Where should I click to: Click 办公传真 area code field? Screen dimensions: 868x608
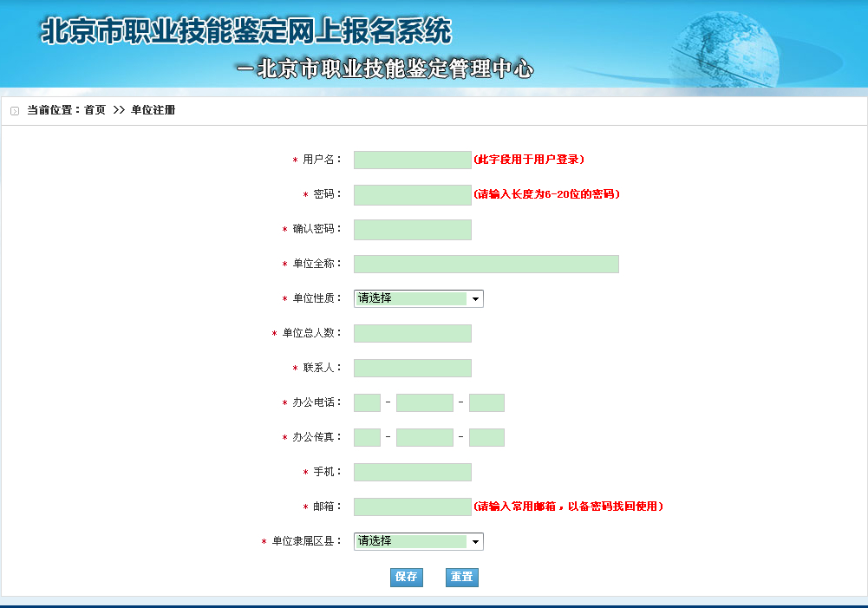pyautogui.click(x=367, y=437)
